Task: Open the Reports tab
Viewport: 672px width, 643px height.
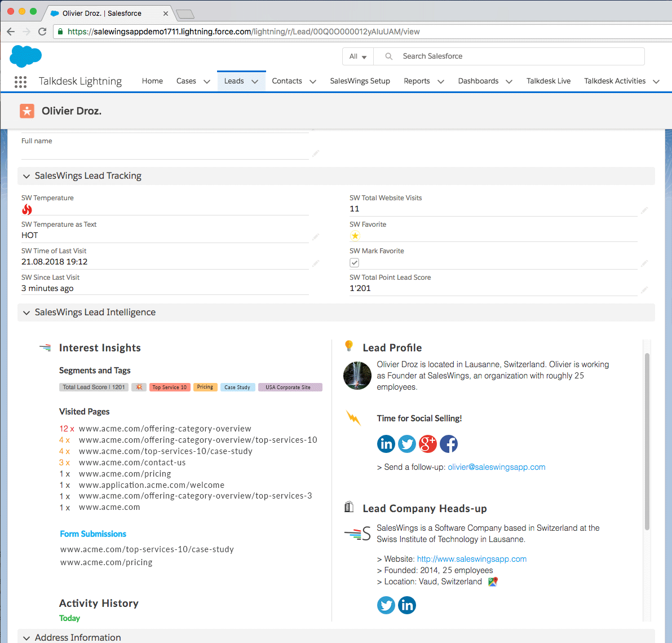Action: coord(417,81)
